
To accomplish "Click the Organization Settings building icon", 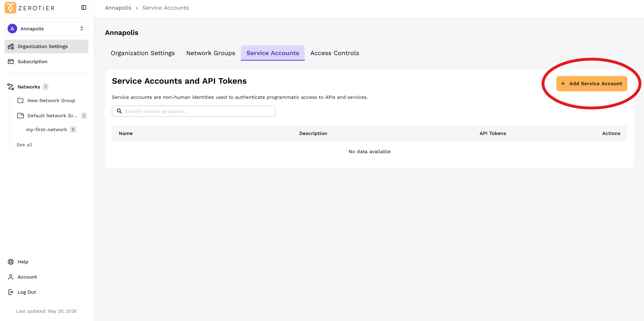I will [x=11, y=47].
